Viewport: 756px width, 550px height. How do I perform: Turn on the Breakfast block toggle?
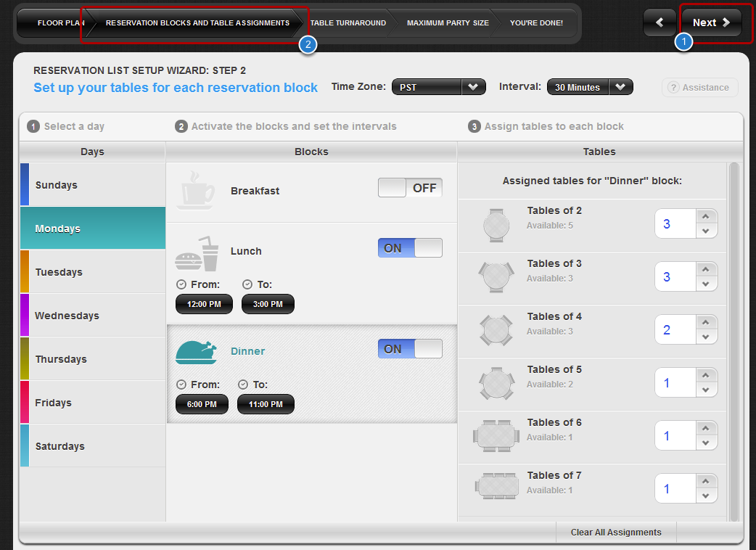[410, 188]
